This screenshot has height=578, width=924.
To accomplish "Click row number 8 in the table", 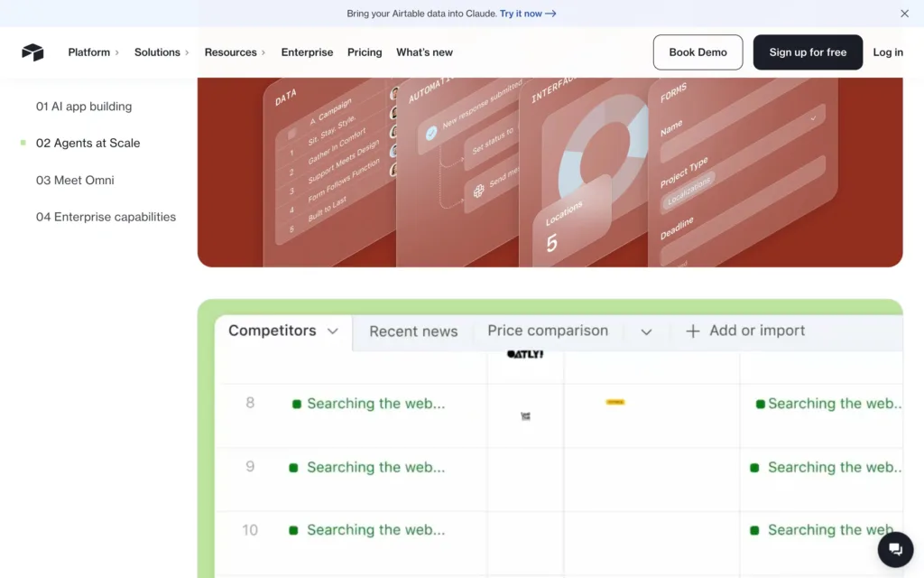I will (x=250, y=403).
